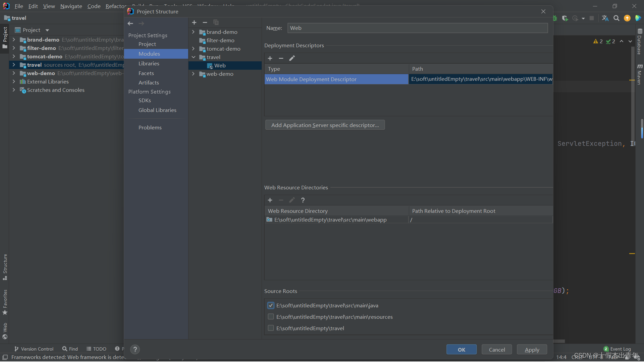Open the Maven tool window

click(640, 74)
